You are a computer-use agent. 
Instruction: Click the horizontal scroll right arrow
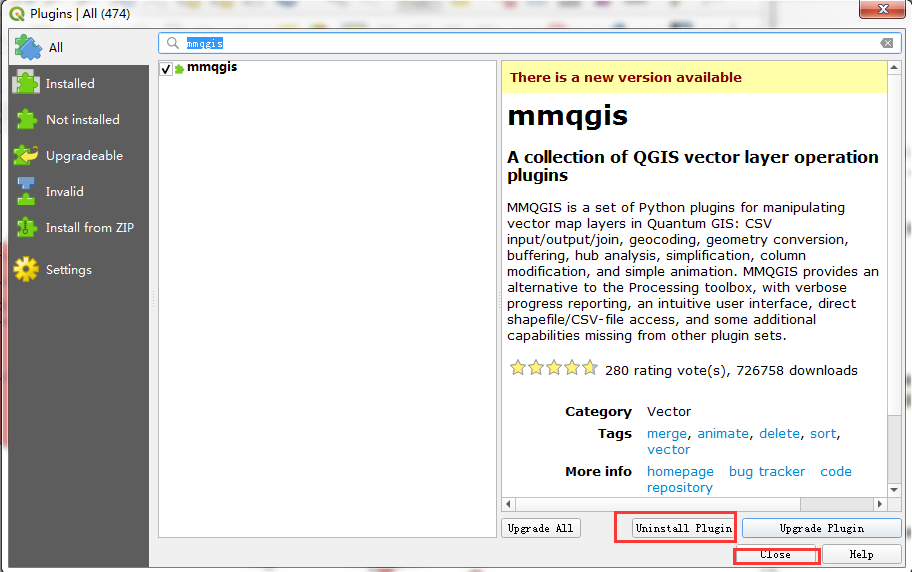[x=880, y=504]
